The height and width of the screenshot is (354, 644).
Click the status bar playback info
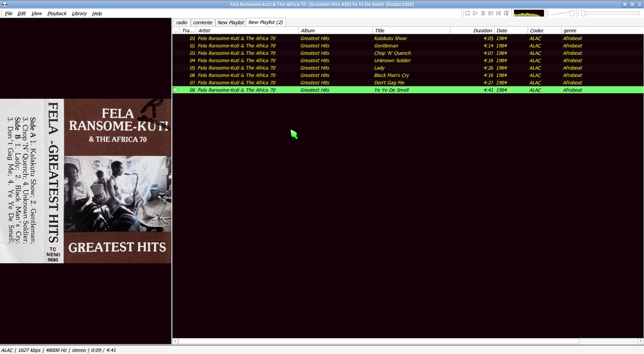(58, 350)
